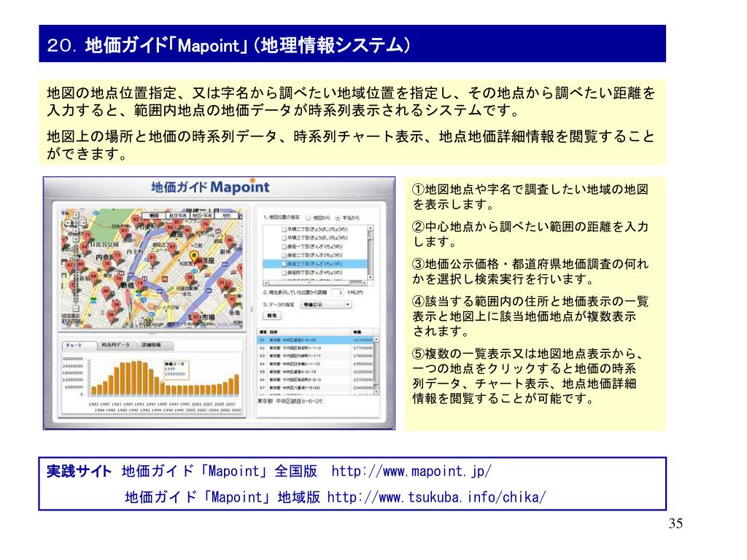Click area list scrollbar up arrow
747x560 pixels.
pyautogui.click(x=370, y=228)
